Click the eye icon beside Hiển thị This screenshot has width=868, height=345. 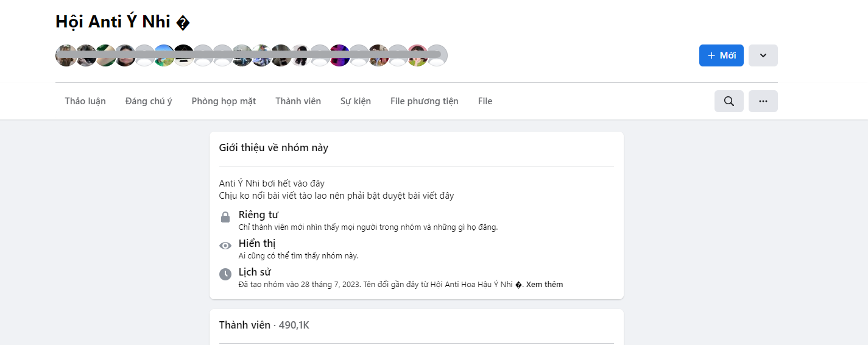click(225, 246)
